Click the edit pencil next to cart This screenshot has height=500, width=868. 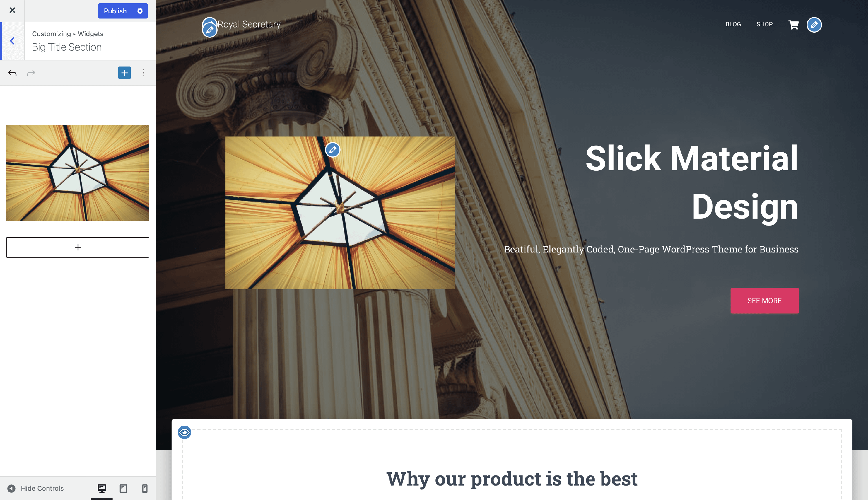click(x=814, y=25)
